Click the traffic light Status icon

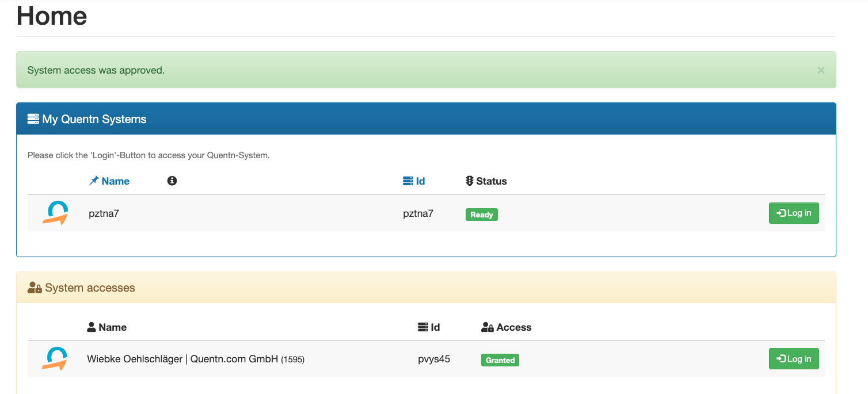coord(470,181)
